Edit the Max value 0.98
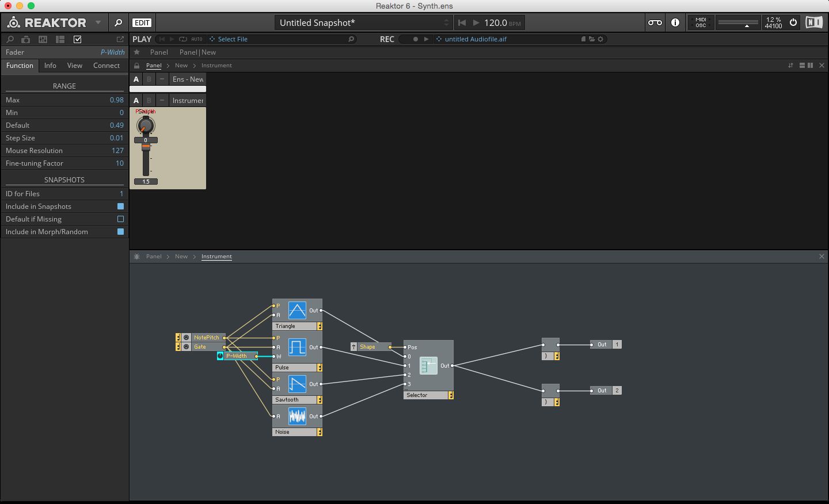This screenshot has height=504, width=829. (x=116, y=100)
